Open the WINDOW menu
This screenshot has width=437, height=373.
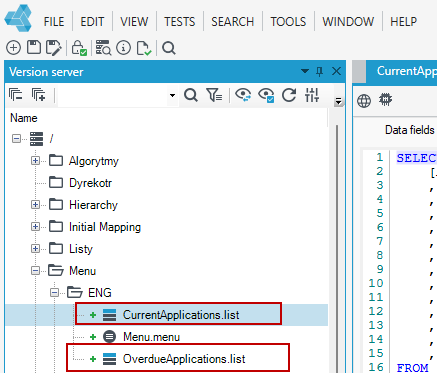[x=348, y=22]
